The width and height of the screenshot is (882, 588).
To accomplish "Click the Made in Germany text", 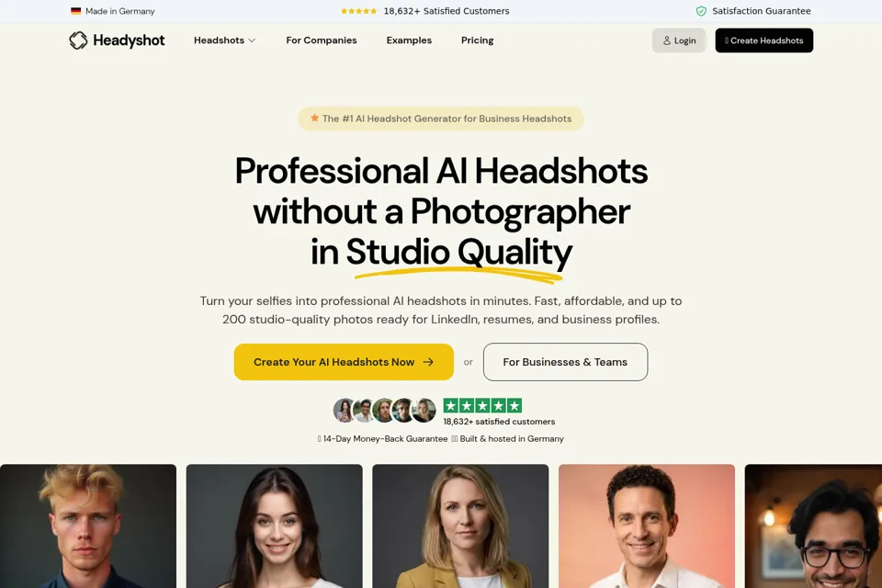I will pyautogui.click(x=119, y=11).
